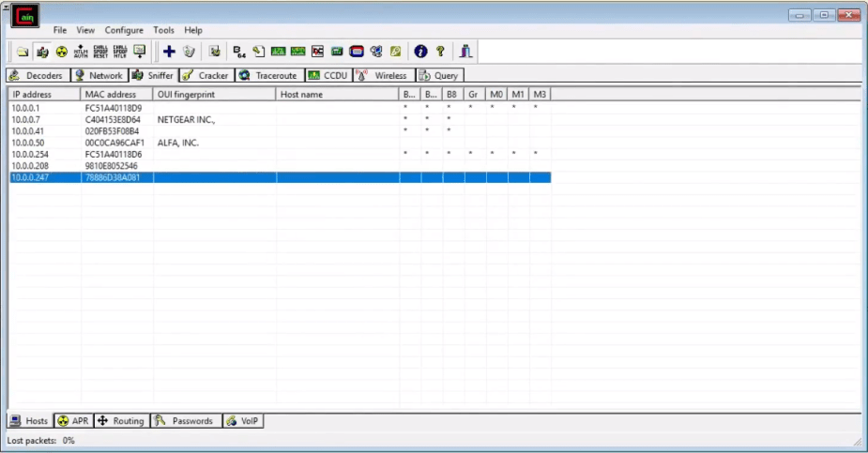The height and width of the screenshot is (453, 868).
Task: Click the Exit door icon in toolbar
Action: tap(465, 52)
